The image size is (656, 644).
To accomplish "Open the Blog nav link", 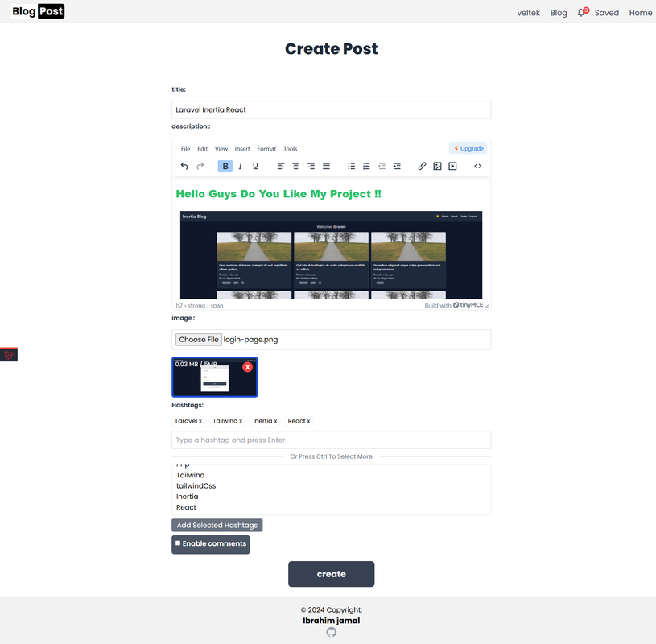I will tap(559, 13).
